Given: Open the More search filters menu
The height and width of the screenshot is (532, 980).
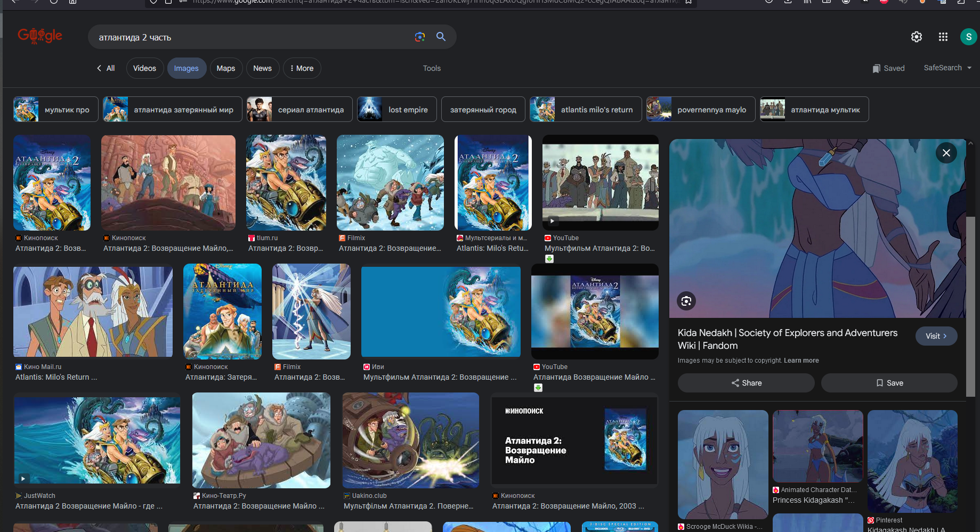Looking at the screenshot, I should [x=302, y=68].
